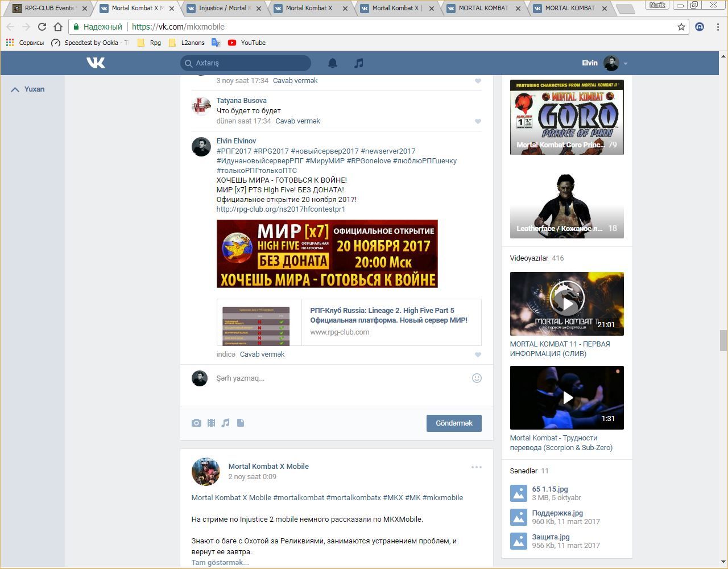Go back up with Yuxarı
The image size is (728, 569).
[x=28, y=89]
